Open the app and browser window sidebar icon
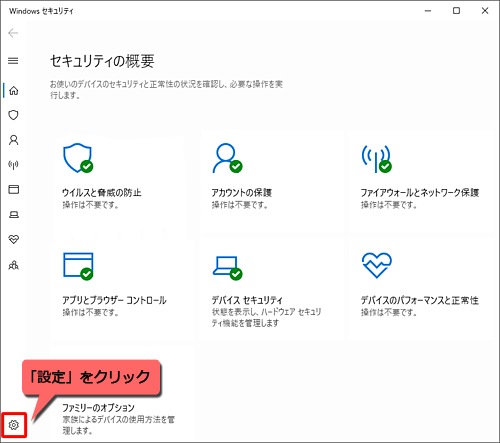500x443 pixels. tap(14, 189)
